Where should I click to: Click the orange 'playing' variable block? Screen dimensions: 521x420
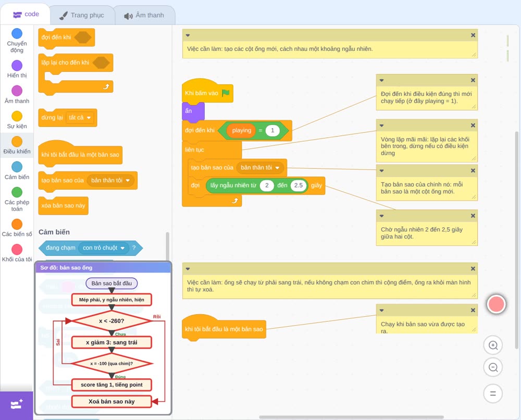pyautogui.click(x=242, y=130)
